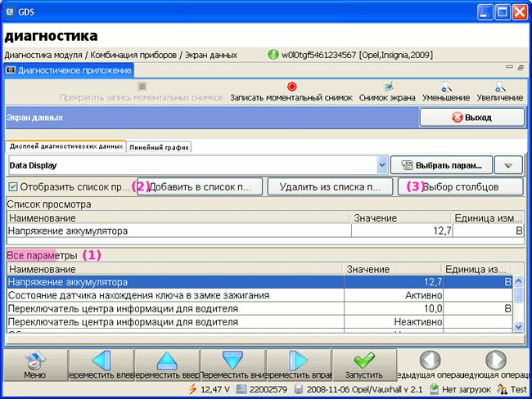The image size is (532, 399).
Task: Minimize the diagnostic application panel
Action: tap(509, 67)
